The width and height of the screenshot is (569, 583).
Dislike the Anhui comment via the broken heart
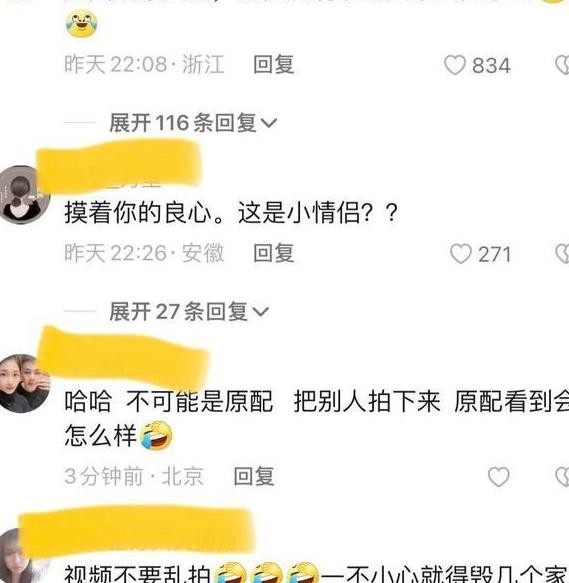[563, 254]
